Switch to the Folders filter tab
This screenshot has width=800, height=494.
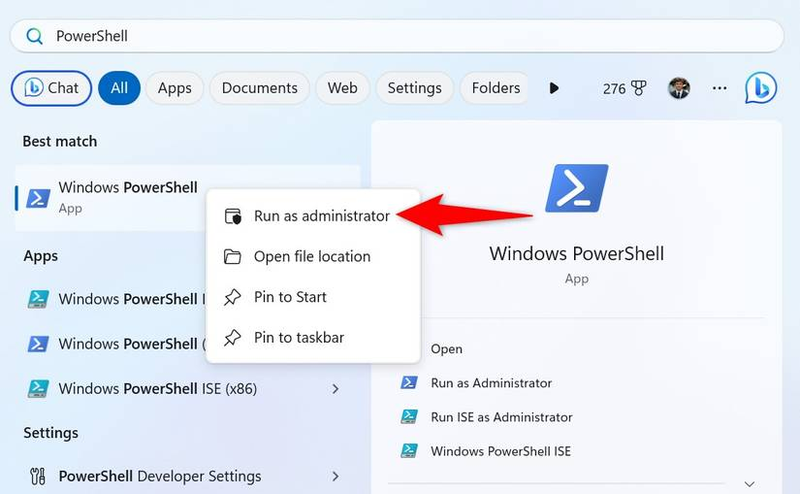tap(495, 88)
